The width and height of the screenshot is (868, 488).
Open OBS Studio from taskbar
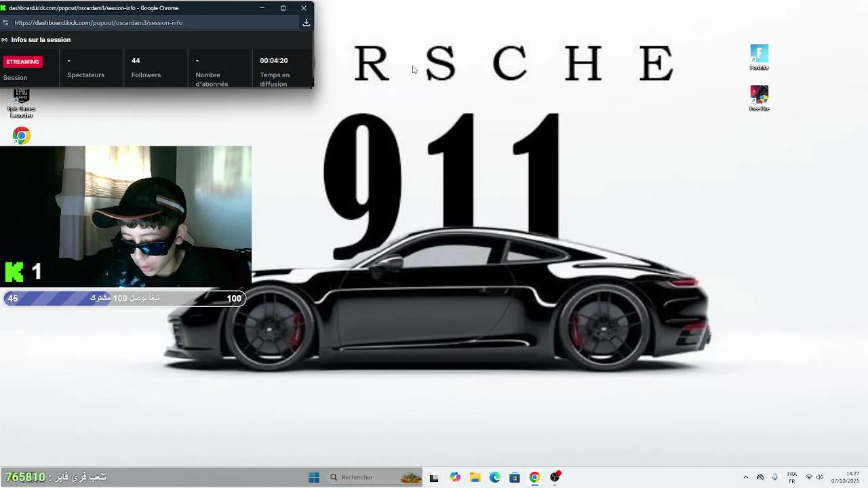pos(555,477)
